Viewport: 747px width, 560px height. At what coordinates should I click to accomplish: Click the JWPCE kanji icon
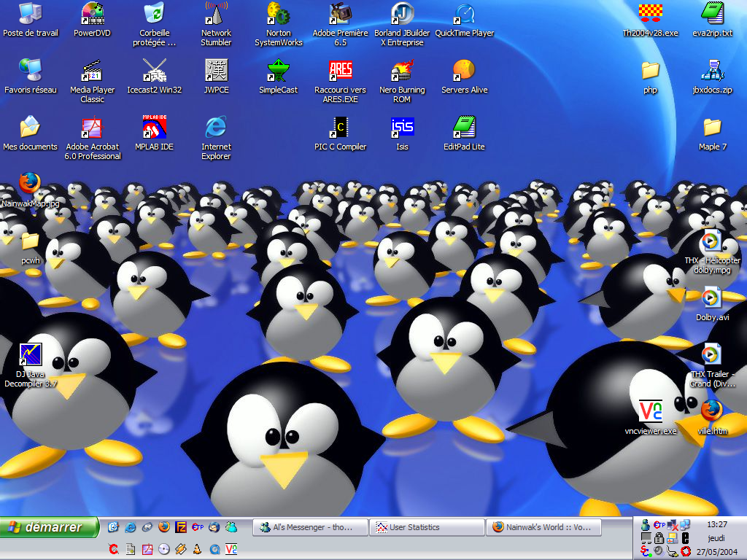pos(216,71)
